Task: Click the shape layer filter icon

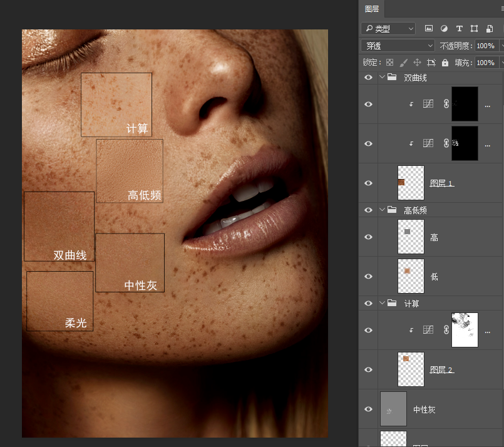Action: (x=474, y=28)
